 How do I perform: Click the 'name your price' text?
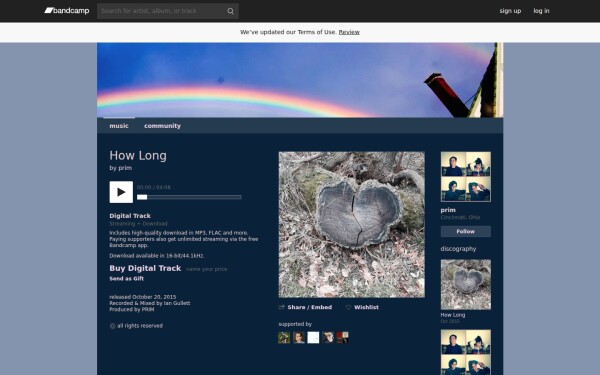[x=207, y=269]
